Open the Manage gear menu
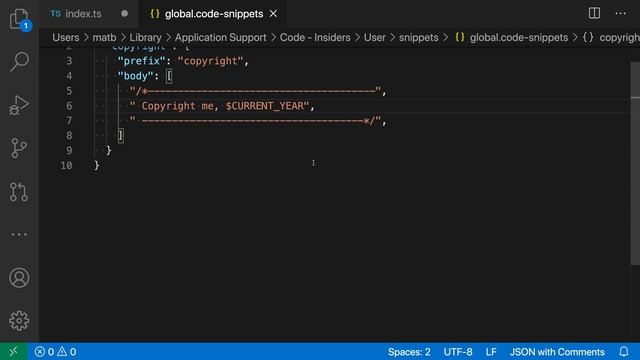Screen dimensions: 640x360 [x=19, y=321]
